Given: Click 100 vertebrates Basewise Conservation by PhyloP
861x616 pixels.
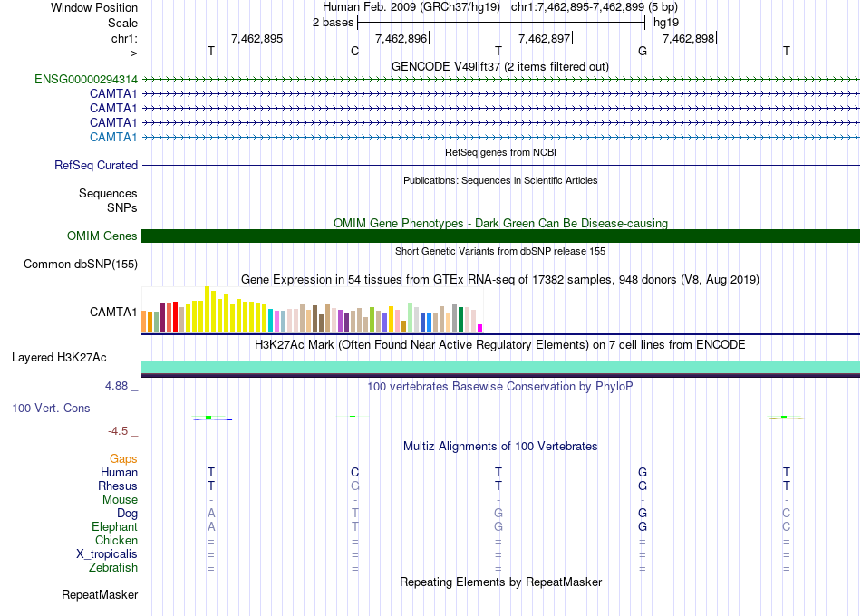Looking at the screenshot, I should pos(500,387).
